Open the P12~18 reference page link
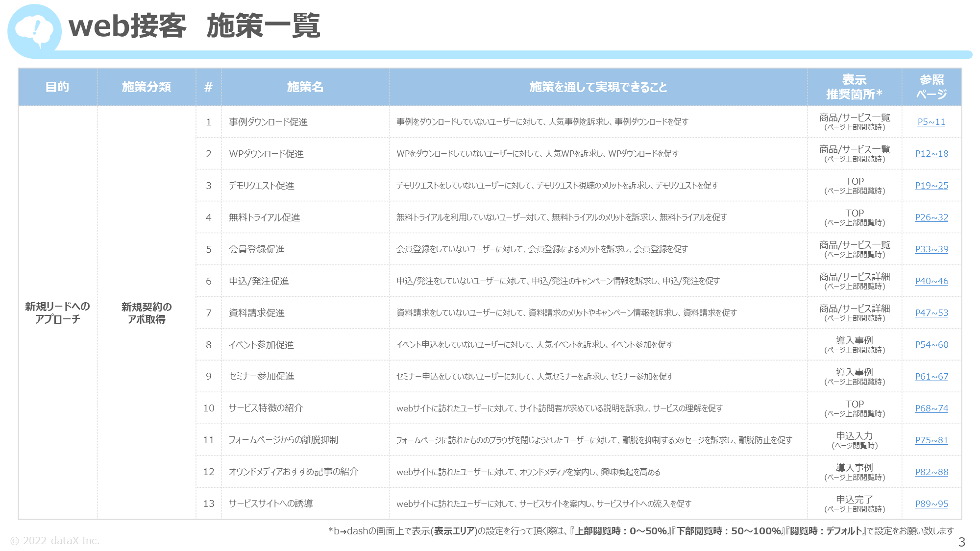Viewport: 980px width, 551px height. pyautogui.click(x=931, y=154)
